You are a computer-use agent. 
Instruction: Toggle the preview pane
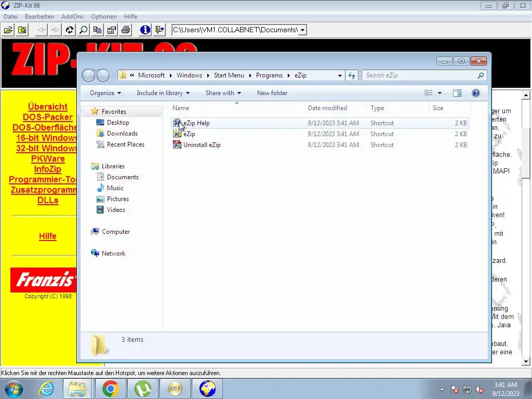[457, 93]
